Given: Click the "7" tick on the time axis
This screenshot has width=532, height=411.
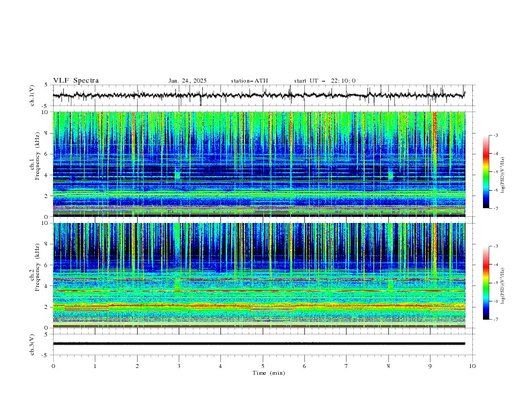Looking at the screenshot, I should pos(347,366).
